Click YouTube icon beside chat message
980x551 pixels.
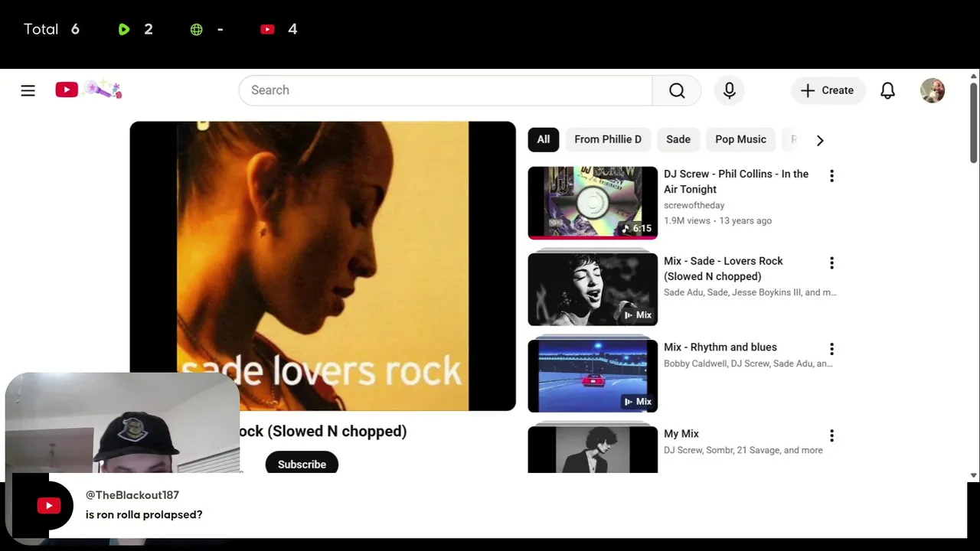(x=49, y=506)
